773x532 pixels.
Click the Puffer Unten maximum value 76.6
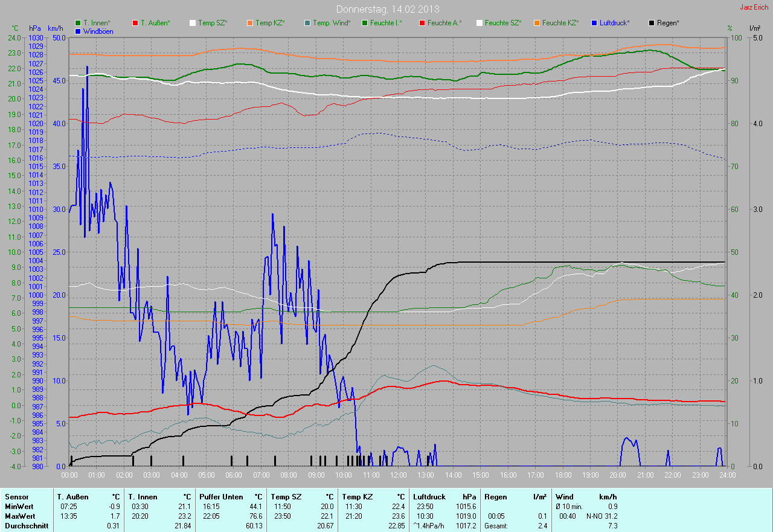[x=256, y=516]
